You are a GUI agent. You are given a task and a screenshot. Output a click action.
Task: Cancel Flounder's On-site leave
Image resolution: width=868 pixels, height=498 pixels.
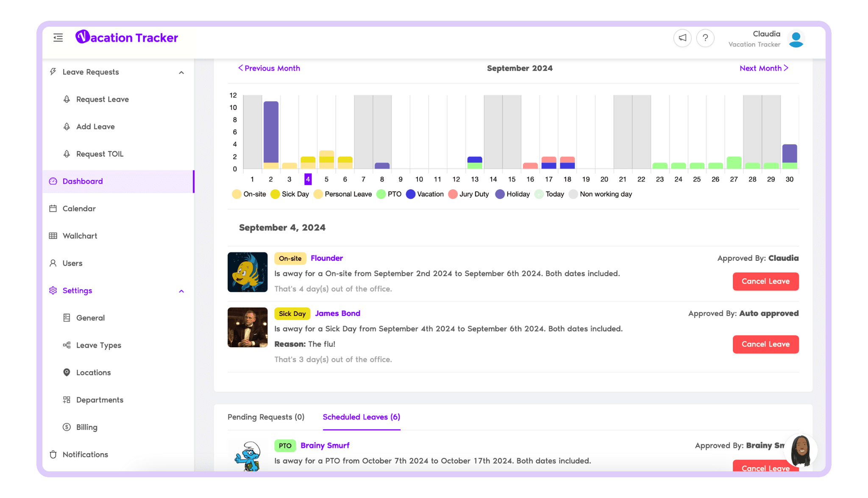tap(765, 281)
